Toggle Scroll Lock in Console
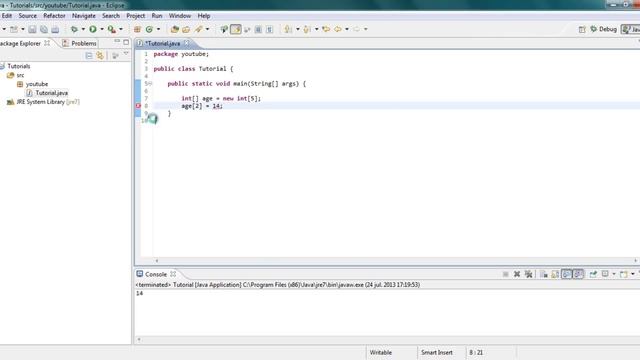The width and height of the screenshot is (640, 360). [x=555, y=274]
